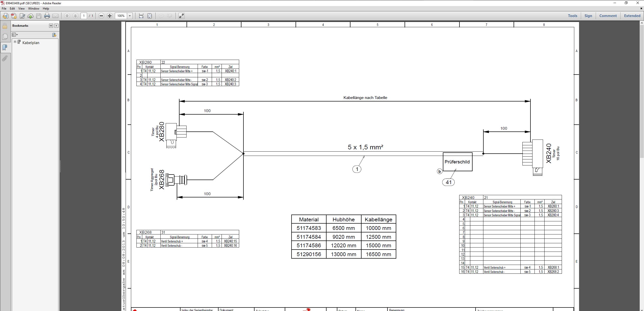Open the View menu
The image size is (644, 311).
click(x=21, y=8)
